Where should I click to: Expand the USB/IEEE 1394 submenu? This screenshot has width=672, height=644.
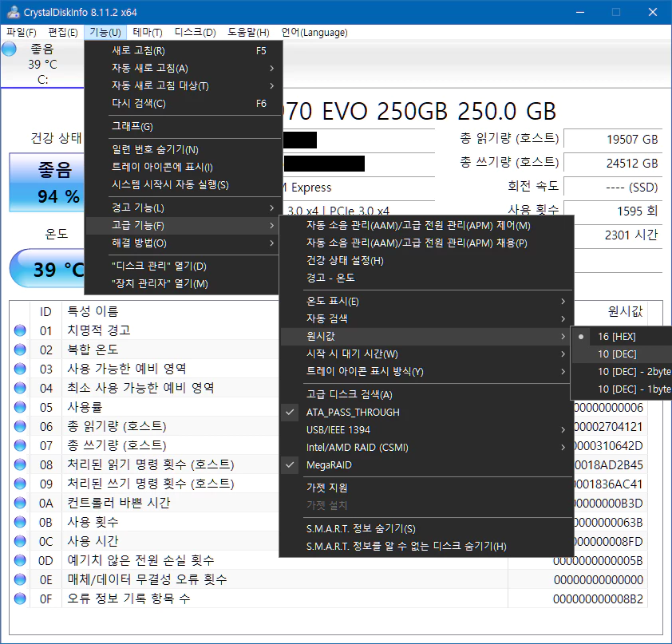[426, 430]
